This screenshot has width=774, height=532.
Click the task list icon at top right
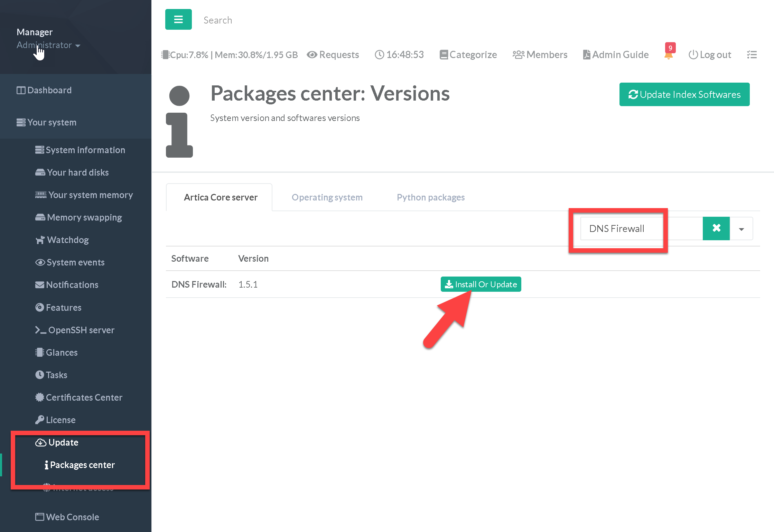(x=752, y=55)
